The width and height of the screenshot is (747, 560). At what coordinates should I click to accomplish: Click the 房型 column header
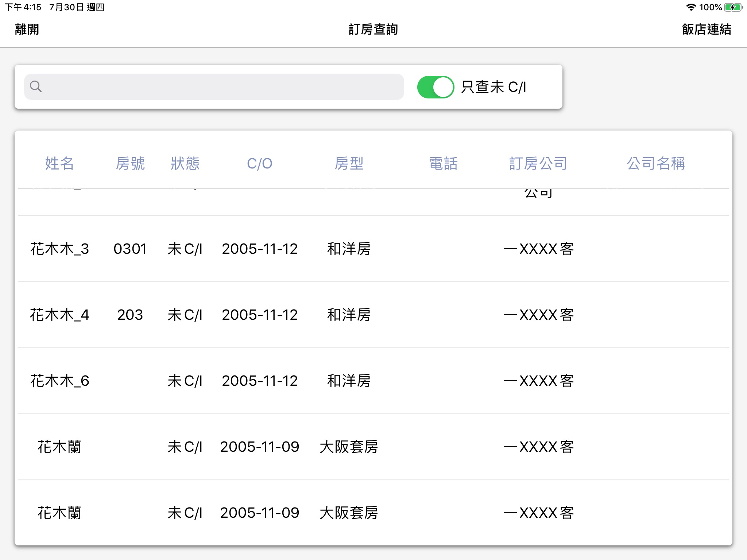pyautogui.click(x=349, y=163)
